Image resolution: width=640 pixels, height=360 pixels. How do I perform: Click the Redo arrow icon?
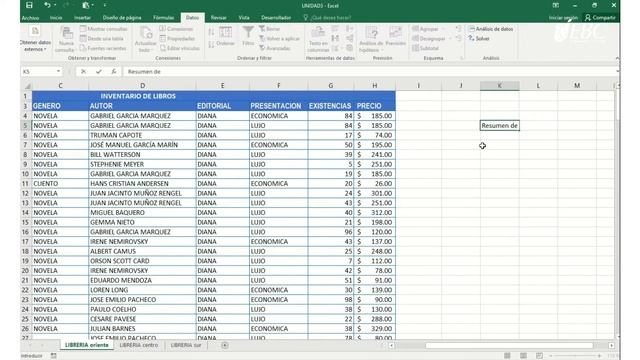coord(66,5)
